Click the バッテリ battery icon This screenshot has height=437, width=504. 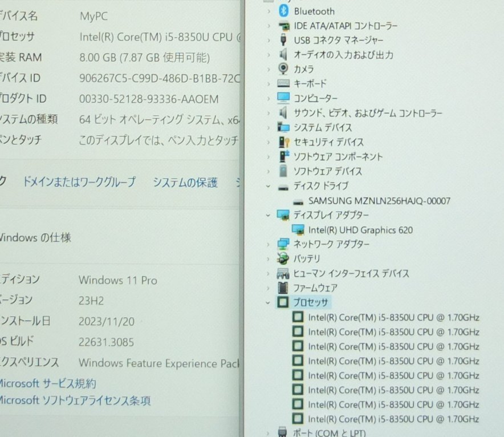(283, 258)
